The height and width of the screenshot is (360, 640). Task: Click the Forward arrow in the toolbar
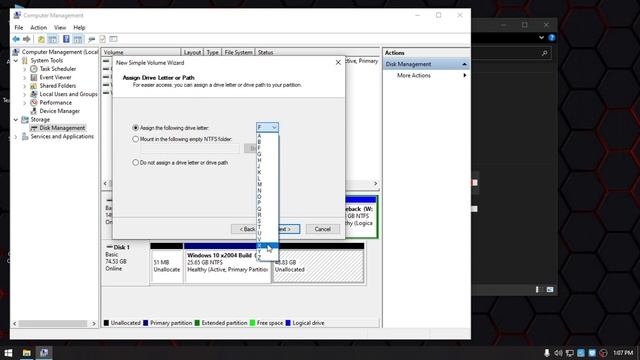[x=27, y=39]
